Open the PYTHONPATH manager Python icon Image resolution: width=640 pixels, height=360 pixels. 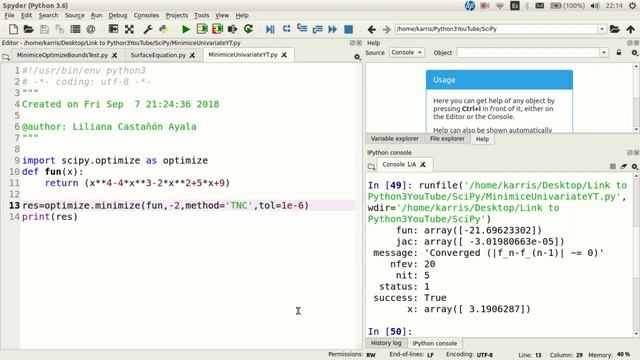click(163, 29)
